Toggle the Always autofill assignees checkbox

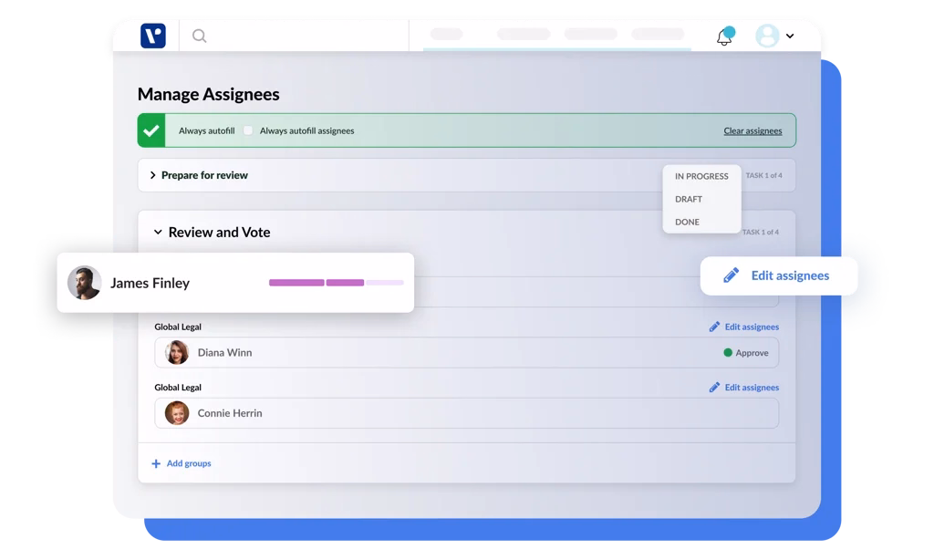pos(248,130)
